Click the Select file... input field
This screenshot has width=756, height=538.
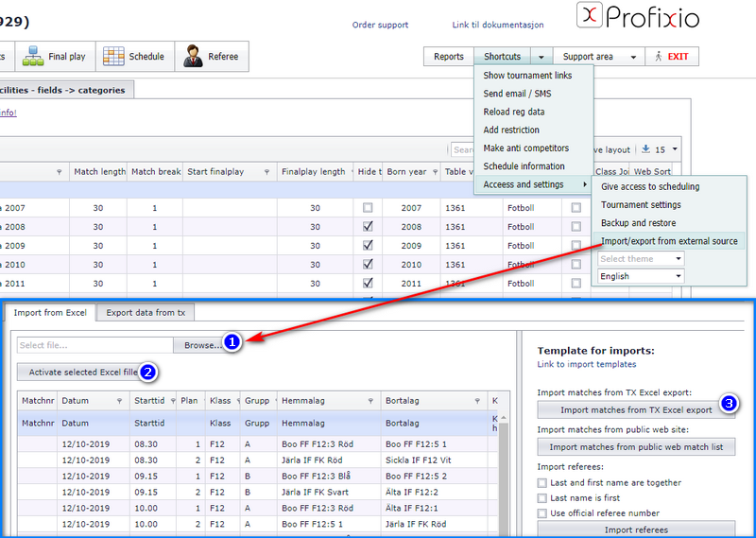click(x=95, y=345)
